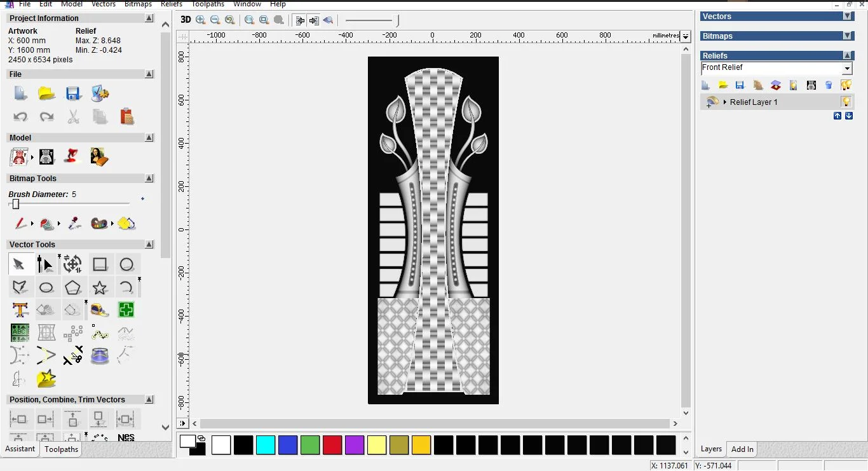Image resolution: width=868 pixels, height=471 pixels.
Task: Click the Save file floppy icon
Action: 73,94
